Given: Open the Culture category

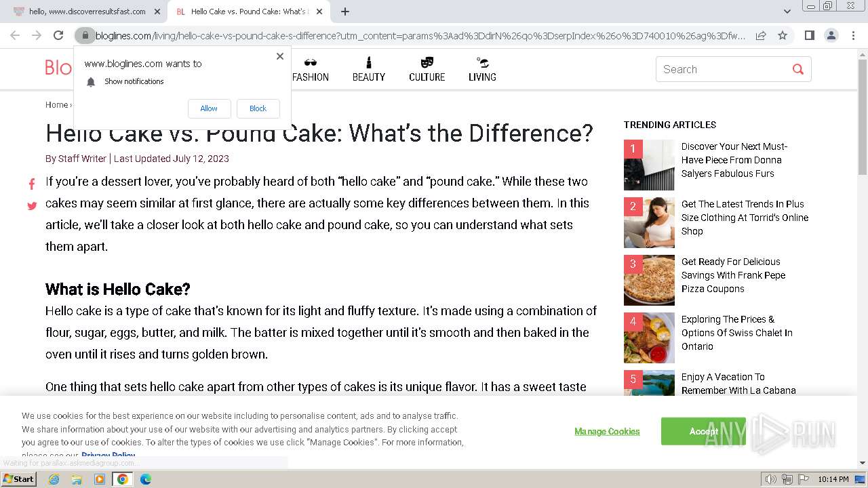Looking at the screenshot, I should [x=427, y=69].
